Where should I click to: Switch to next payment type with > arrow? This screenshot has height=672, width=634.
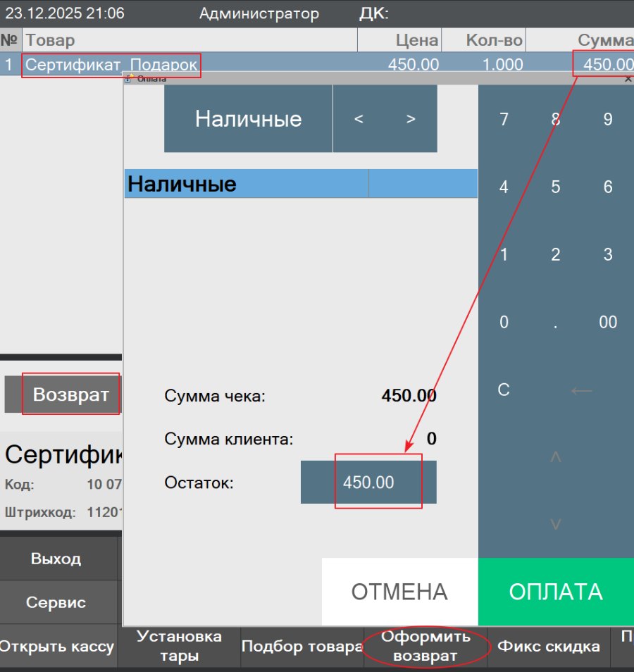[x=411, y=118]
